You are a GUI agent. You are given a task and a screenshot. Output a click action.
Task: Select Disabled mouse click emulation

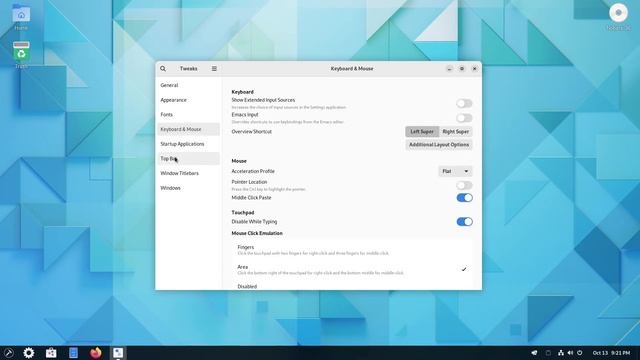tap(353, 286)
